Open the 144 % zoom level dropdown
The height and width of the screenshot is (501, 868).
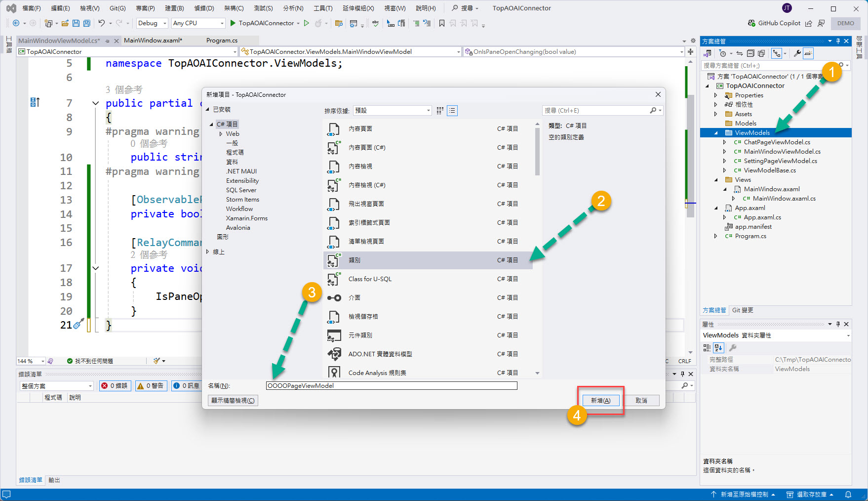pos(31,361)
